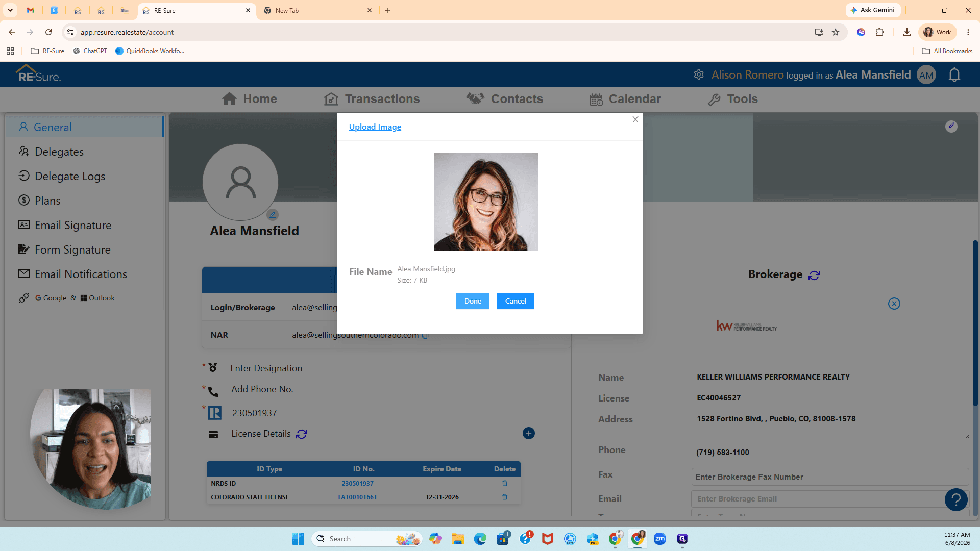Open the Contacts tab
Image resolution: width=980 pixels, height=551 pixels.
pyautogui.click(x=505, y=99)
